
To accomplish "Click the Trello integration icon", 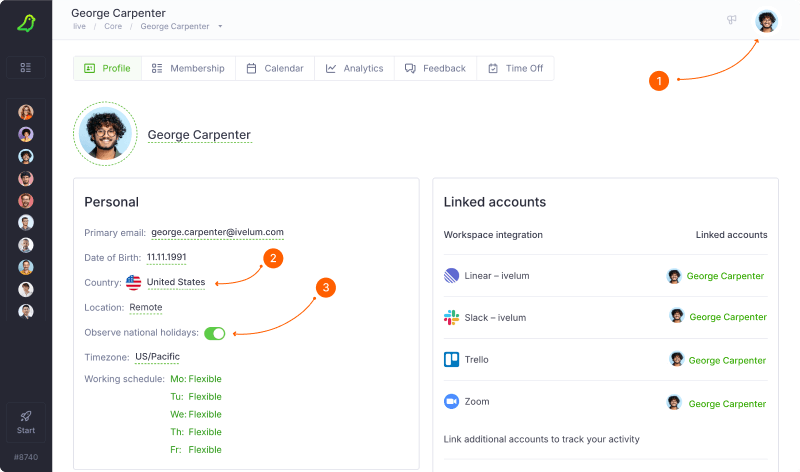I will click(451, 359).
